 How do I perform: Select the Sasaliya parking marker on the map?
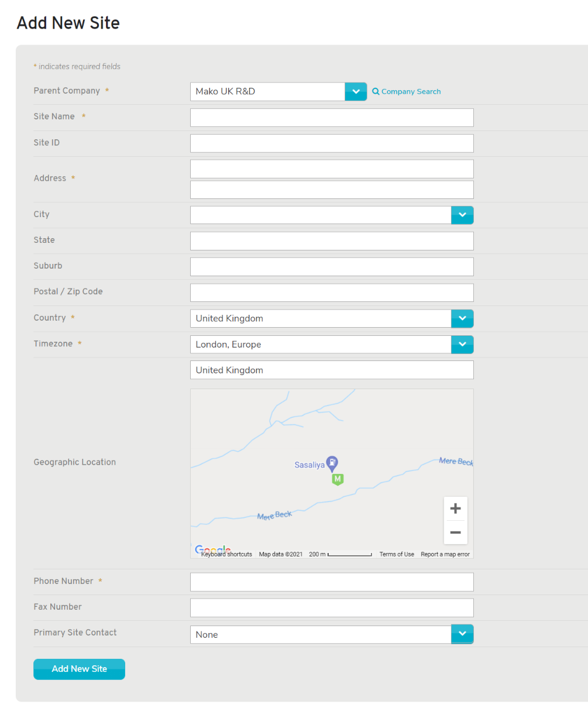click(332, 463)
